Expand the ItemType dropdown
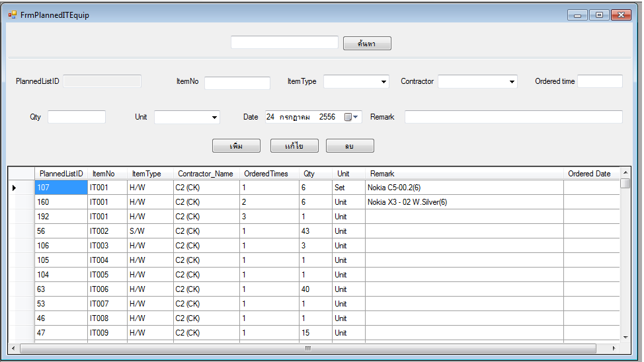 [x=383, y=82]
